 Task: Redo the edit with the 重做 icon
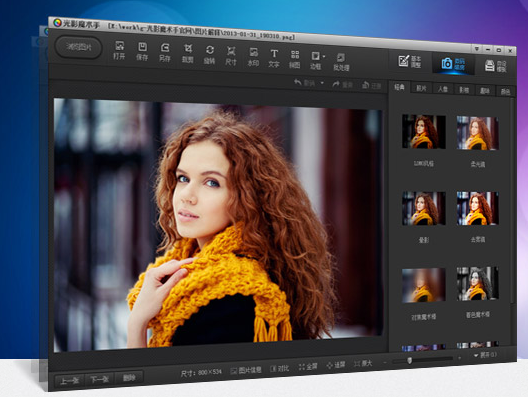point(342,85)
